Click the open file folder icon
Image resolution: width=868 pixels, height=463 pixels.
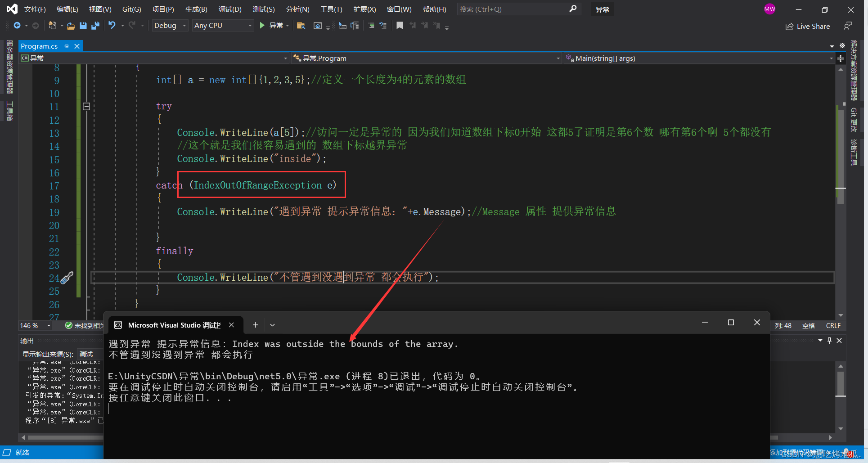71,26
